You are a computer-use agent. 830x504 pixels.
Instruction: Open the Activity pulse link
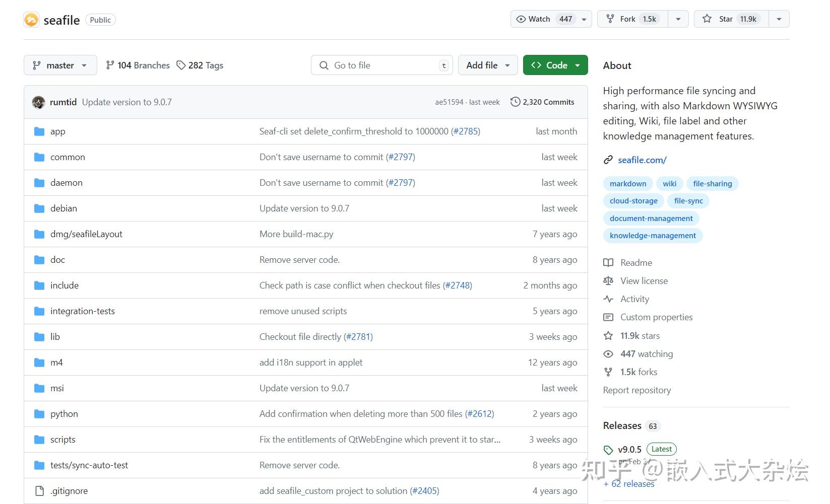pyautogui.click(x=634, y=299)
